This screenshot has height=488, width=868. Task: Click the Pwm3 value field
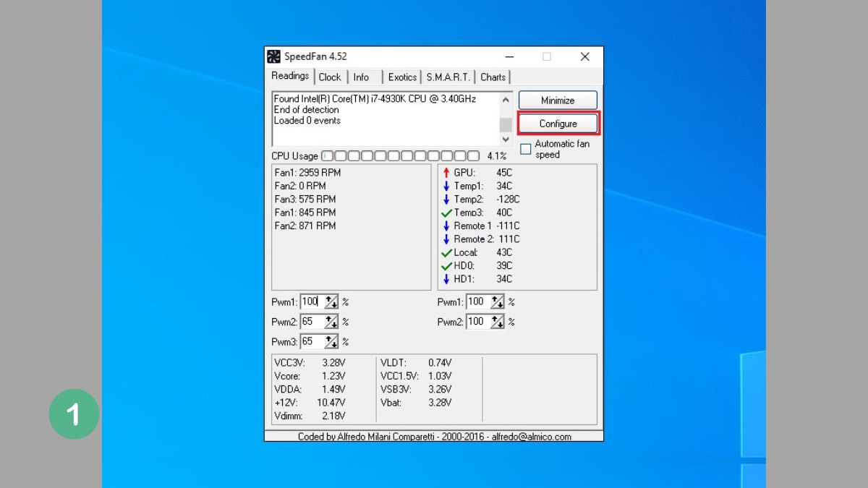pyautogui.click(x=311, y=341)
